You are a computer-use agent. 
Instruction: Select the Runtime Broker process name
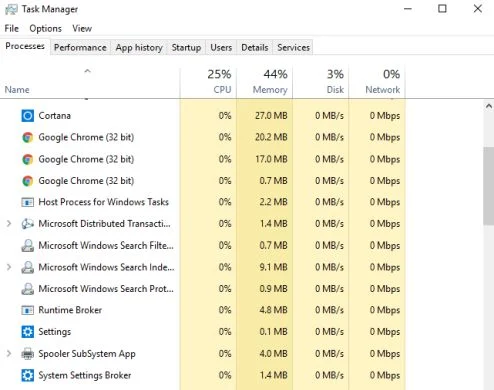coord(70,310)
